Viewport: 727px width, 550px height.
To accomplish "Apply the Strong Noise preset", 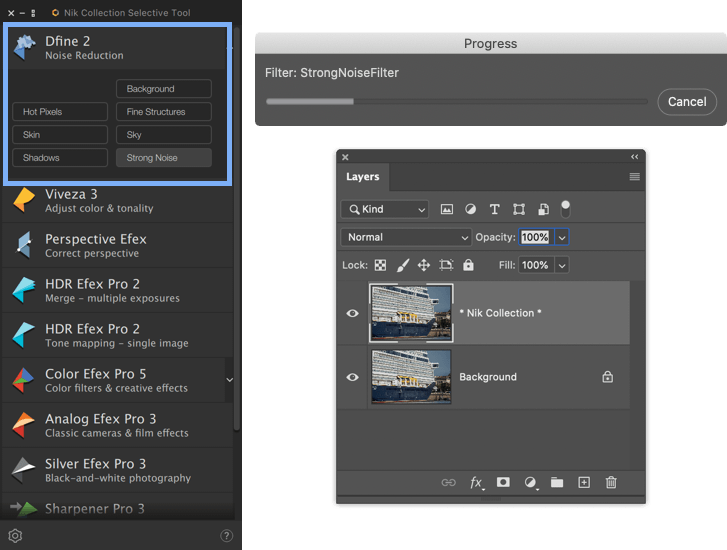I will pyautogui.click(x=164, y=158).
